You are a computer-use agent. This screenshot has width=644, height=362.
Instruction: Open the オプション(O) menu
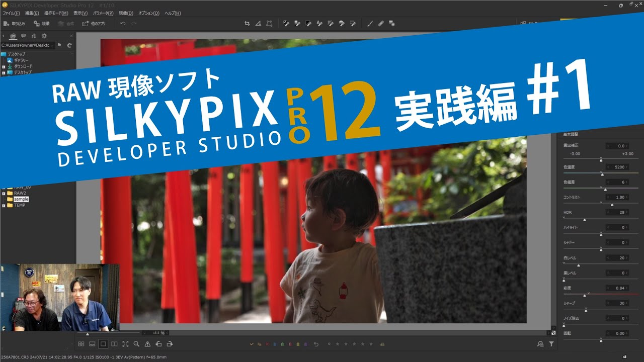click(149, 13)
